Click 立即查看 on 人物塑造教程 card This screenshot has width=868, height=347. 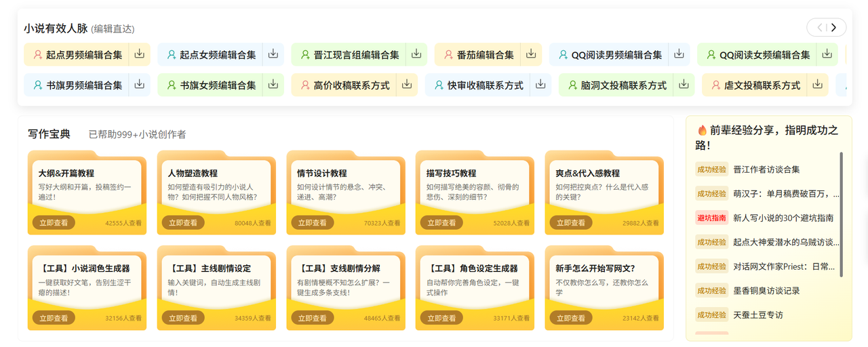pyautogui.click(x=183, y=222)
